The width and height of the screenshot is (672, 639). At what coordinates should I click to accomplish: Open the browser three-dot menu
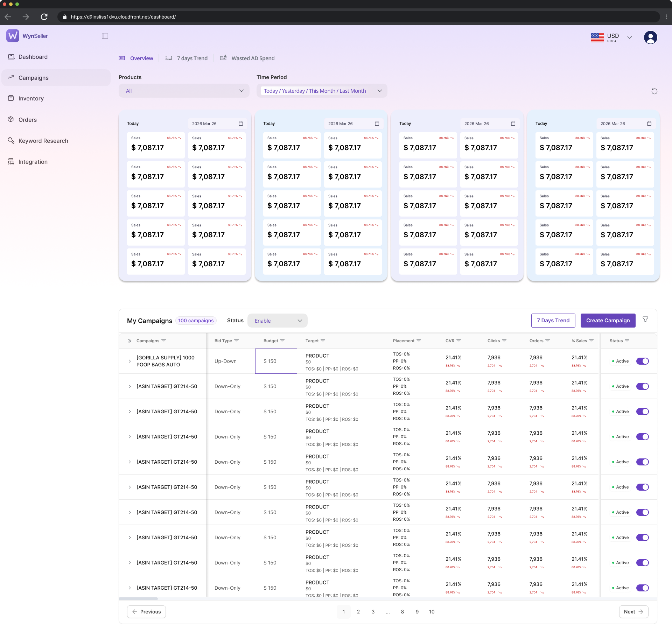(666, 17)
